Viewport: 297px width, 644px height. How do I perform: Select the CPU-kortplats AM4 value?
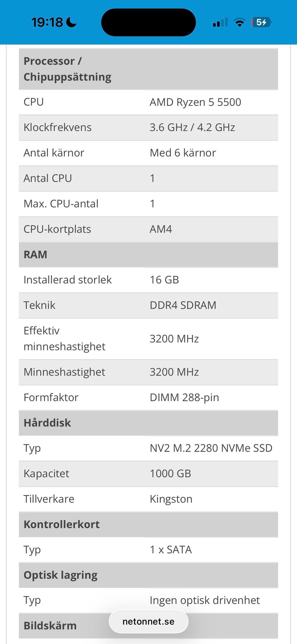point(161,229)
